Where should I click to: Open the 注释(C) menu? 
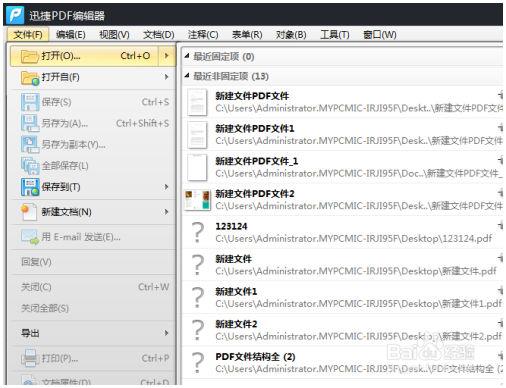tap(203, 35)
